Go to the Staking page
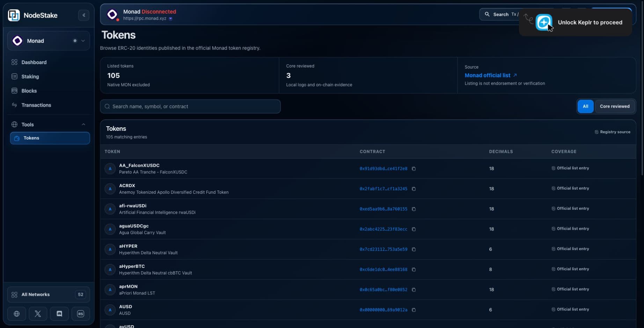The height and width of the screenshot is (328, 644). coord(30,77)
